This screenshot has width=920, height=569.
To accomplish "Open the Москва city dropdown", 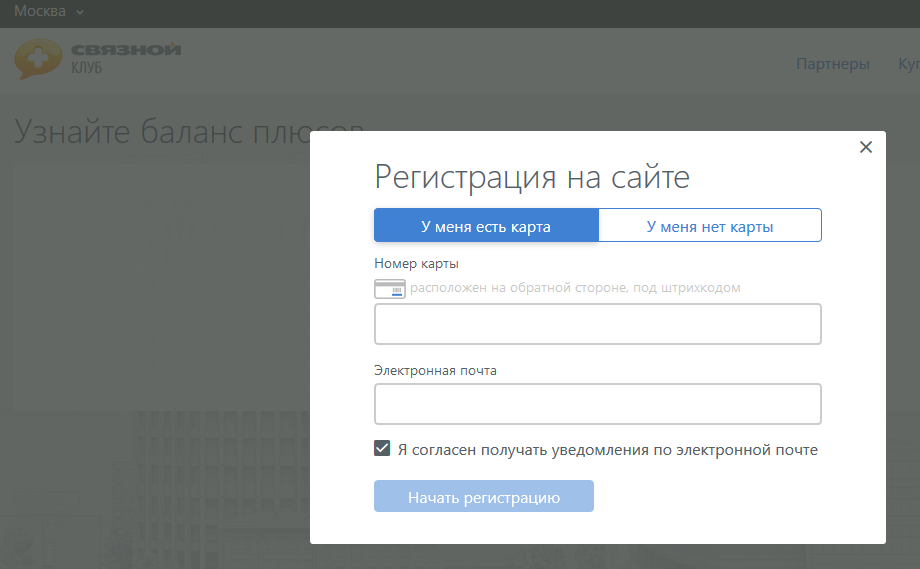I will [49, 11].
